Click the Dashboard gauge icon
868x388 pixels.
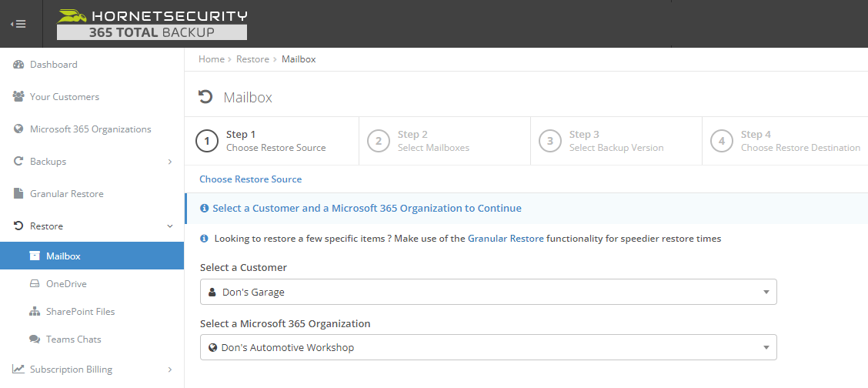[x=18, y=65]
